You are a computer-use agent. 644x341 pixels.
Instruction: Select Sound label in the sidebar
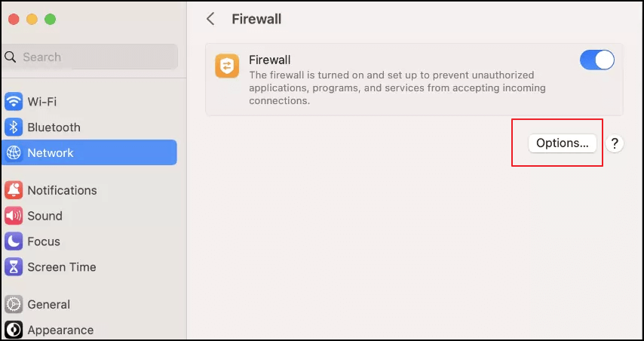click(x=45, y=216)
